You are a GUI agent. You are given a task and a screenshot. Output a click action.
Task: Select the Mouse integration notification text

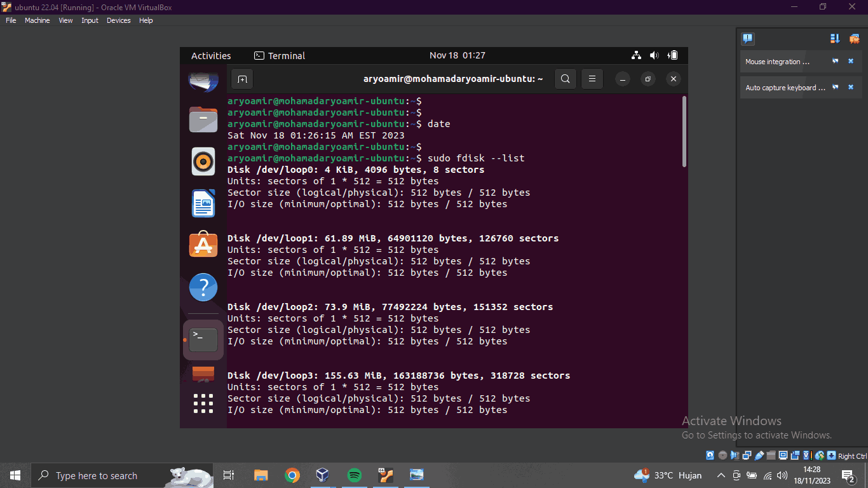777,62
